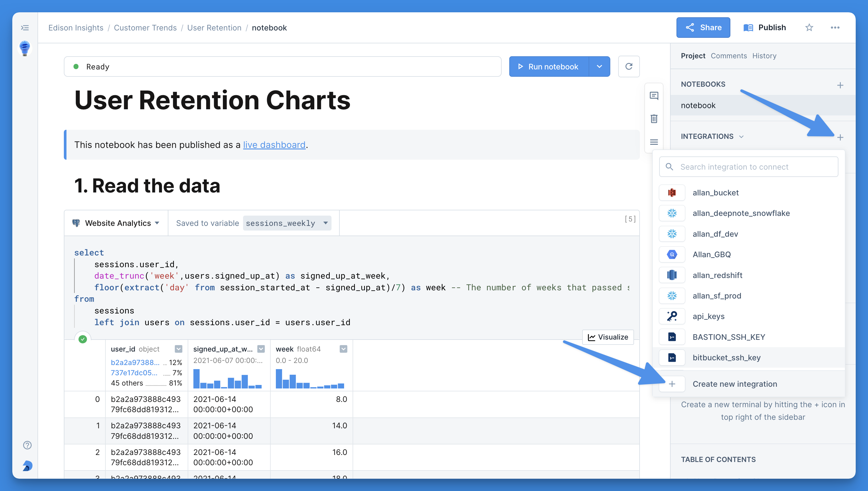Image resolution: width=868 pixels, height=491 pixels.
Task: Click the terminal icon for BASTION_SSH_KEY
Action: point(672,337)
